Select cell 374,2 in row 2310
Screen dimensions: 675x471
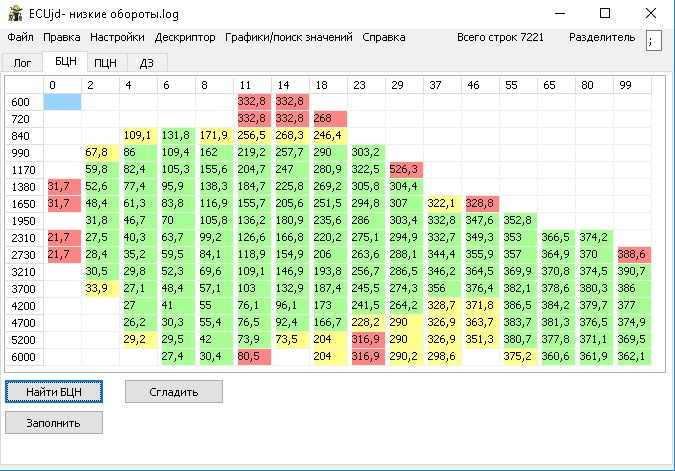(x=594, y=238)
